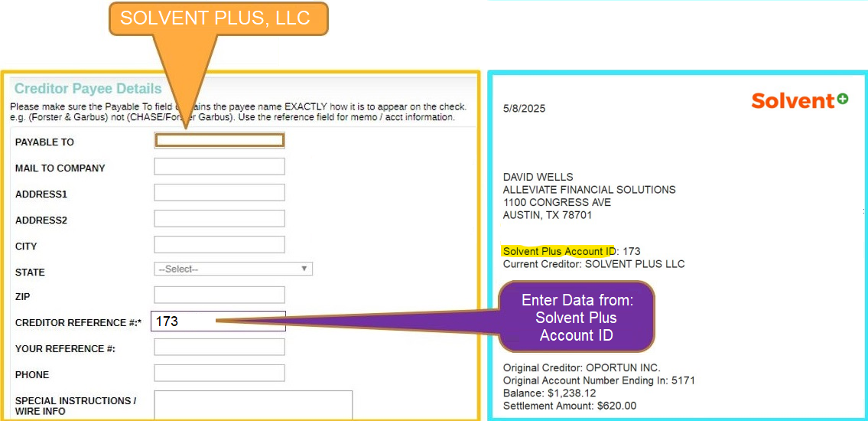Click the STATE label

tap(30, 273)
